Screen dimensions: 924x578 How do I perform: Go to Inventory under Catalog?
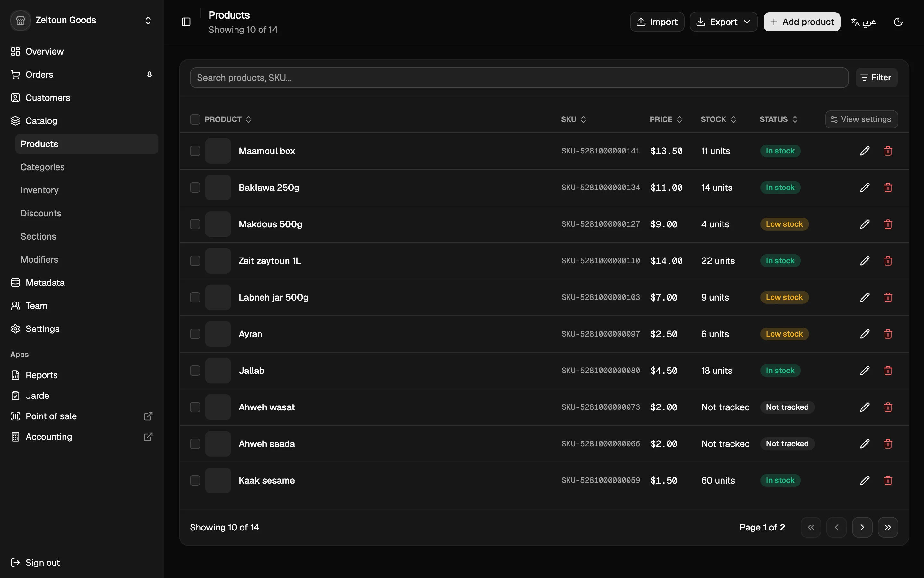pos(87,190)
